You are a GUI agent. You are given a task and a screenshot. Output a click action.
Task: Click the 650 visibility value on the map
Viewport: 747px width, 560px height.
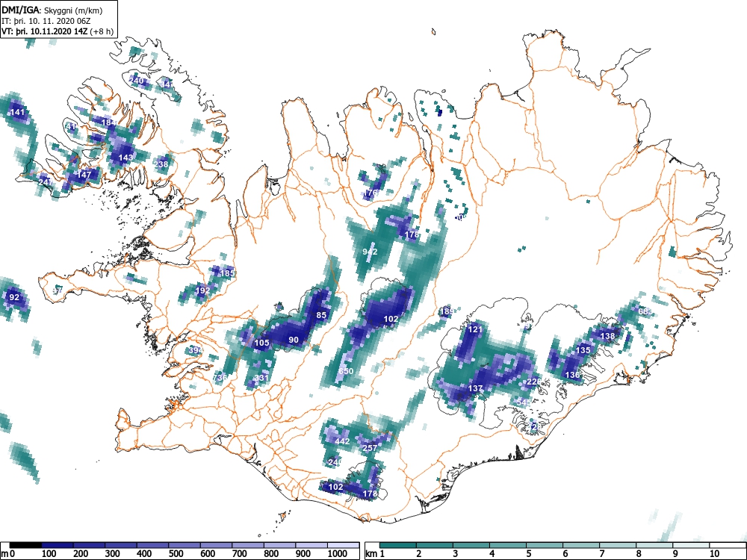click(x=346, y=371)
